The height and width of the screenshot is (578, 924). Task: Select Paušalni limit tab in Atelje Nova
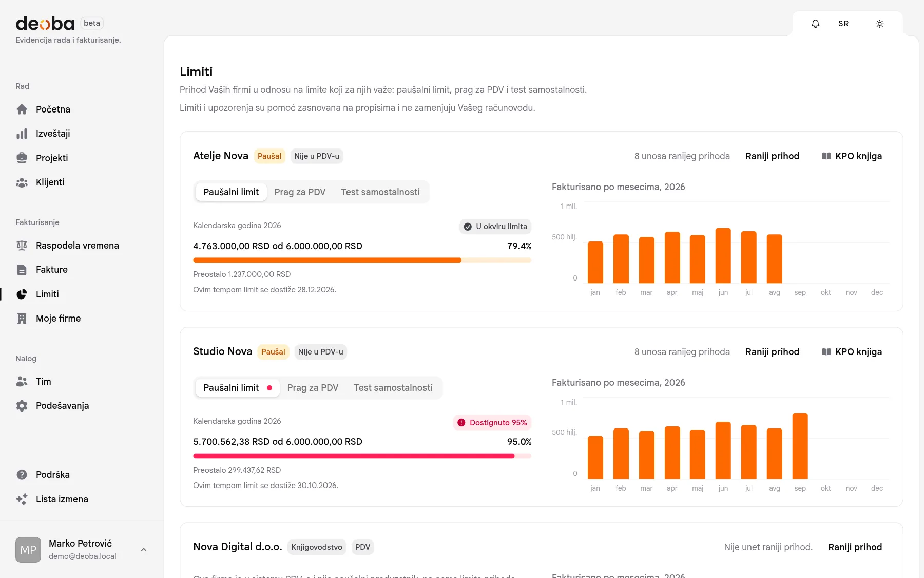click(231, 192)
